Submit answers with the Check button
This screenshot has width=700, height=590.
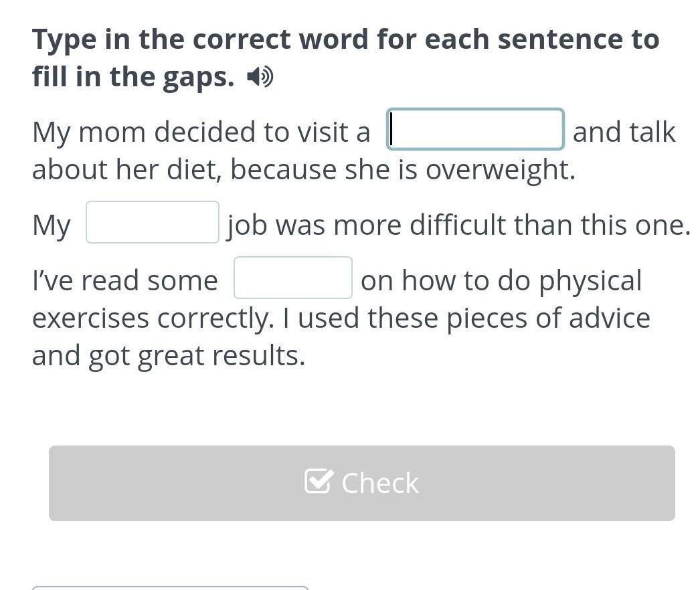pos(362,484)
